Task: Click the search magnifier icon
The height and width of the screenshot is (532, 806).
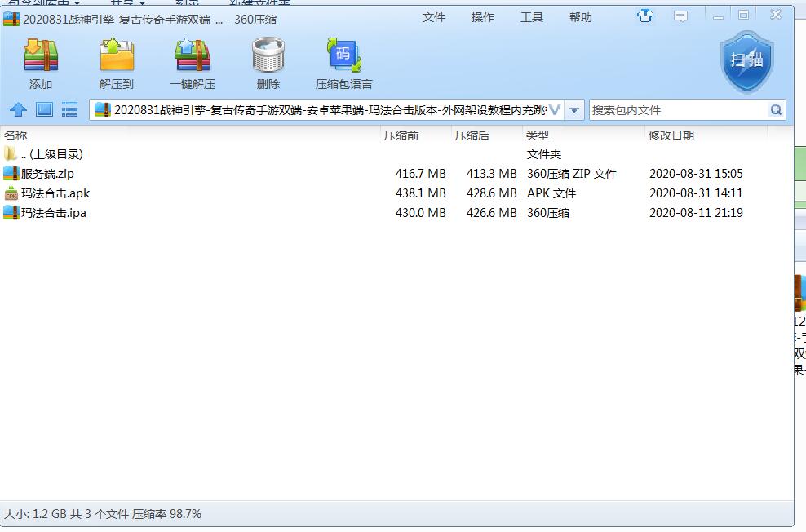Action: [x=776, y=109]
